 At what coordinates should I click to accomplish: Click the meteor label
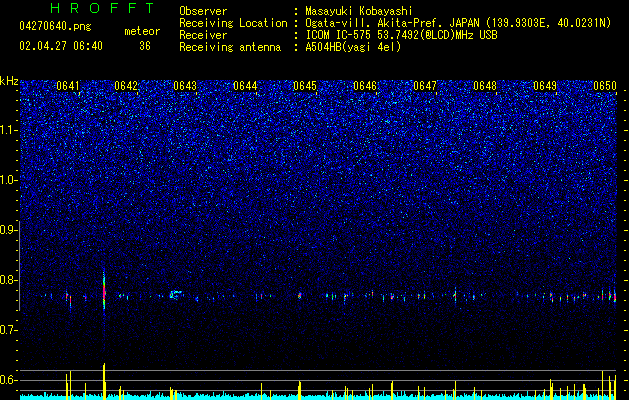click(142, 31)
